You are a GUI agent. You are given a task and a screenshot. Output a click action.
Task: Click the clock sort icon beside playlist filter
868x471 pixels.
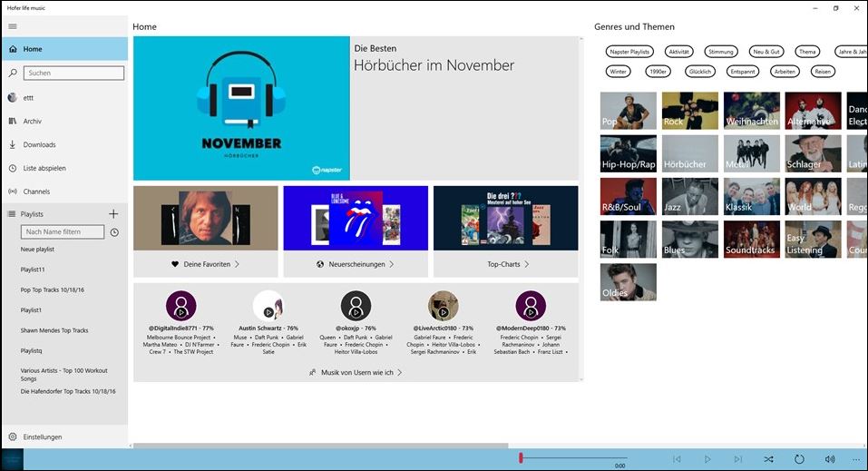(x=114, y=232)
